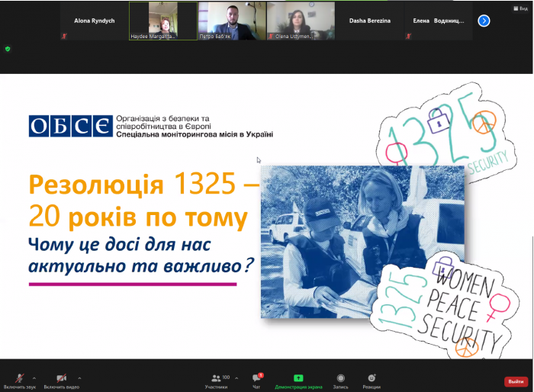
Task: Click the green encryption shield icon
Action: pyautogui.click(x=8, y=48)
